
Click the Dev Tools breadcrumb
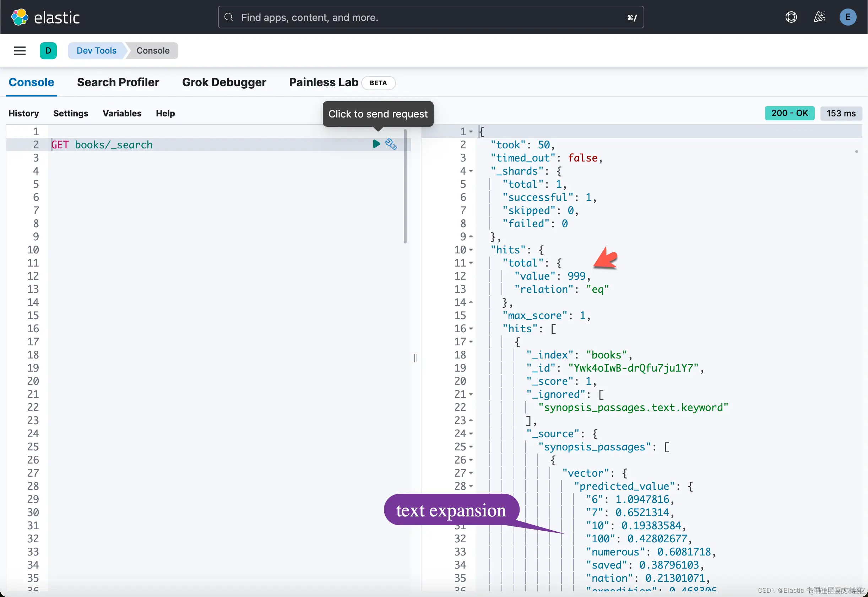[x=96, y=51]
